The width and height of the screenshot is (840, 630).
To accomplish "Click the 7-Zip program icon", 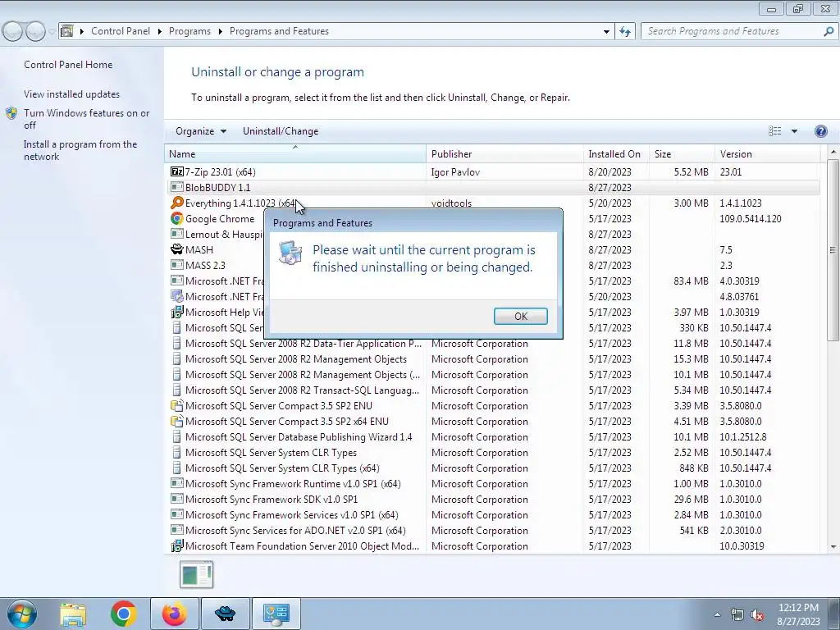I will [x=177, y=172].
